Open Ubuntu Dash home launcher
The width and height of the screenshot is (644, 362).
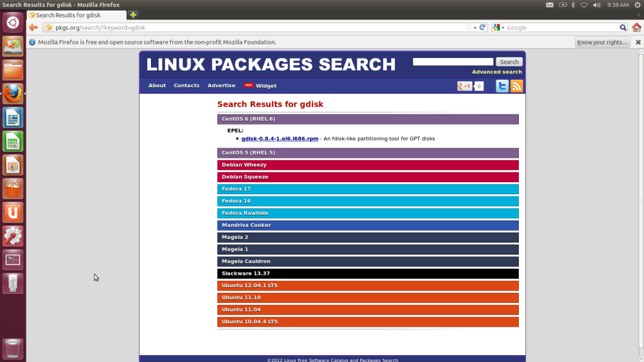[x=13, y=22]
